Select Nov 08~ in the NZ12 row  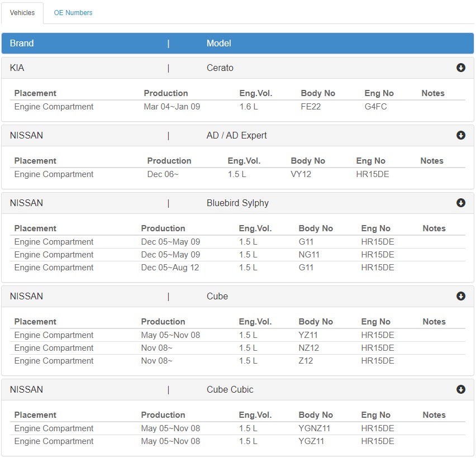point(156,348)
